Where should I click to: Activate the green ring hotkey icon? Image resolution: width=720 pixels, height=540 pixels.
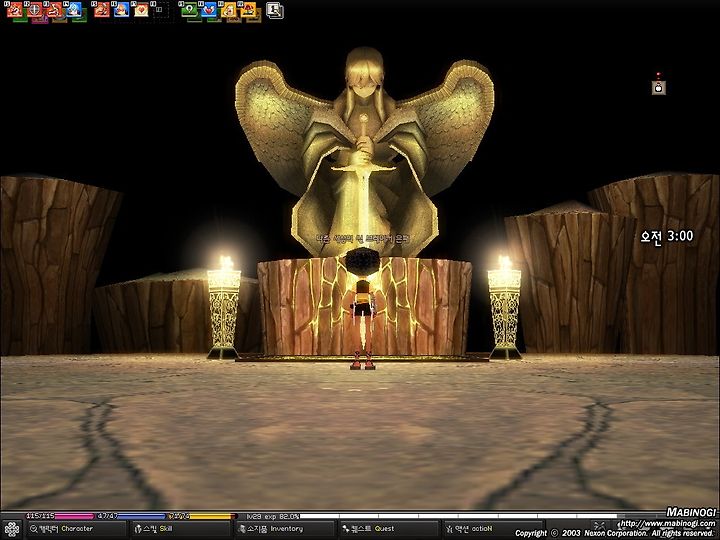(189, 9)
